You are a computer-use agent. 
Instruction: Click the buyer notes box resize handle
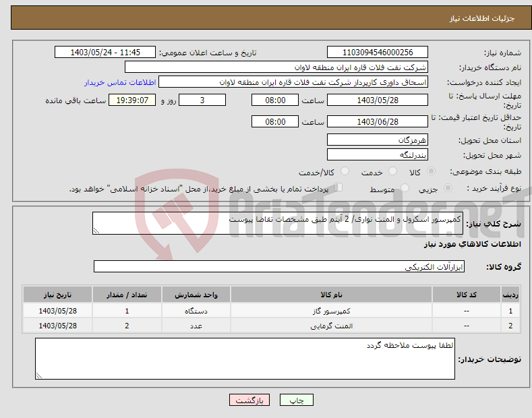39,376
